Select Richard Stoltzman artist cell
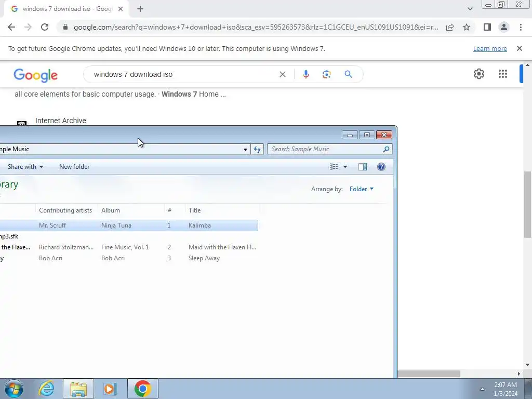This screenshot has width=532, height=399. pyautogui.click(x=66, y=247)
